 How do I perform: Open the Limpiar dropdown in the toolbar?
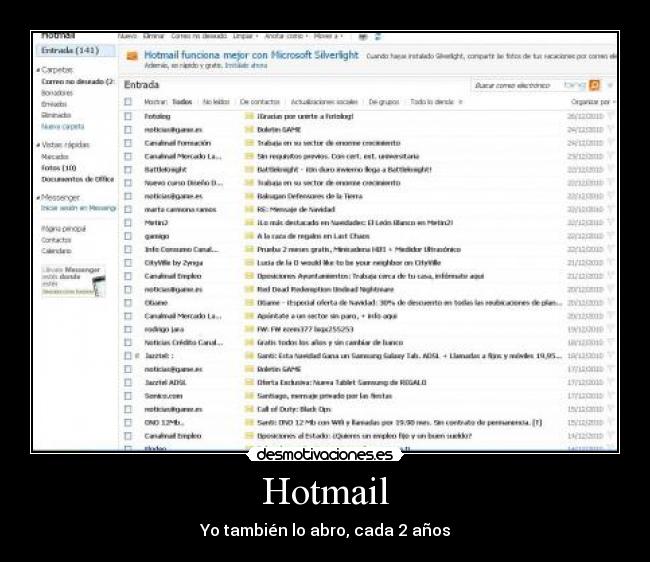click(x=245, y=36)
